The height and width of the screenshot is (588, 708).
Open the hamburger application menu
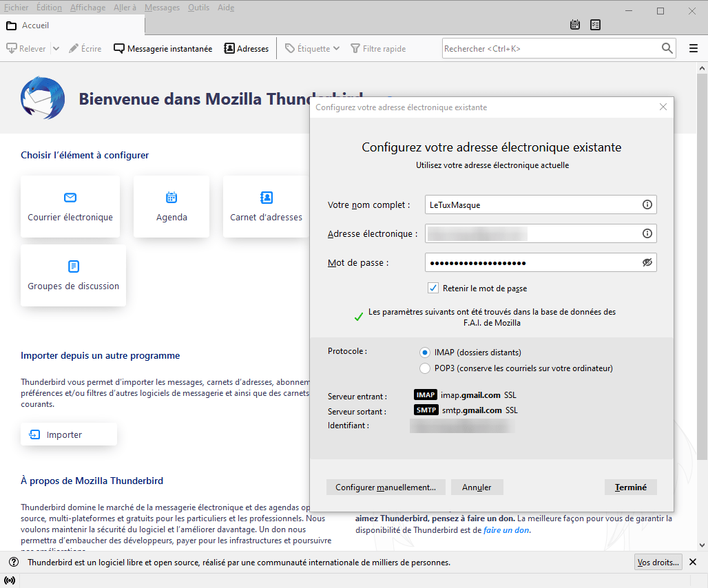tap(694, 48)
